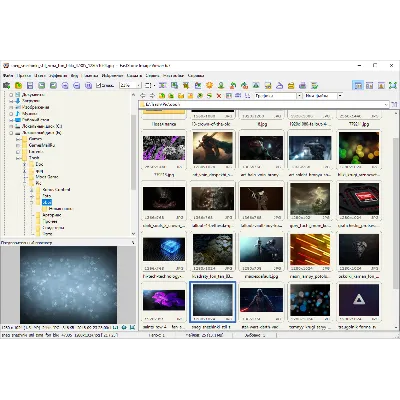Select the Doc folder in tree

[x=39, y=164]
